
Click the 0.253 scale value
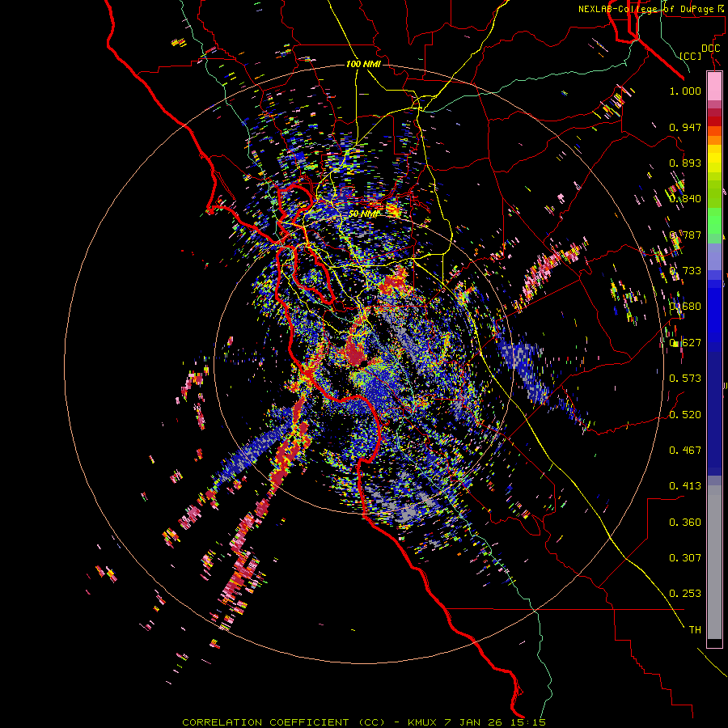[x=685, y=594]
